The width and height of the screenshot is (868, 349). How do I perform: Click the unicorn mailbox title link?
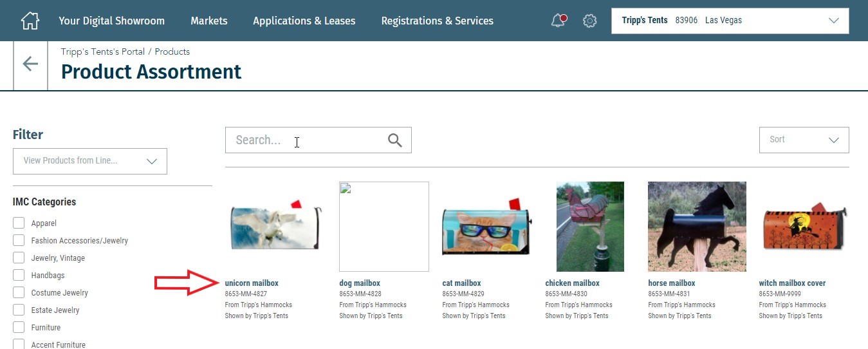[252, 283]
